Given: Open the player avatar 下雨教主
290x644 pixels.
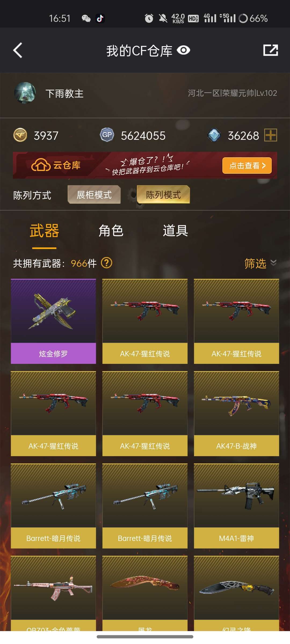Looking at the screenshot, I should coord(25,93).
